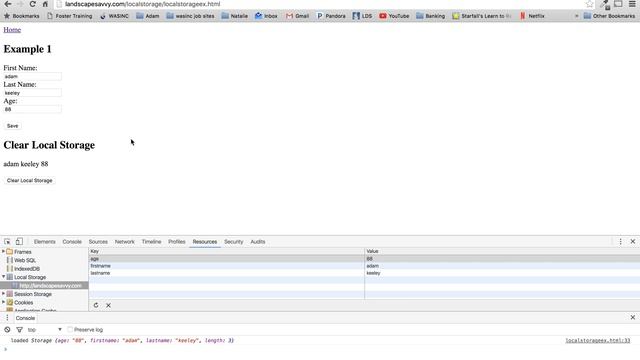Open the Chrome hamburger menu
Viewport: 640px width, 360px height.
(x=632, y=4)
